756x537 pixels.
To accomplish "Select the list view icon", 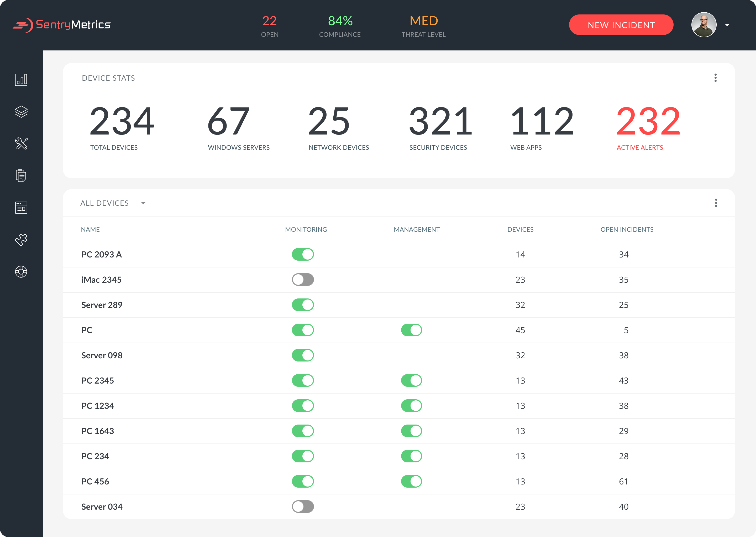I will coord(21,208).
